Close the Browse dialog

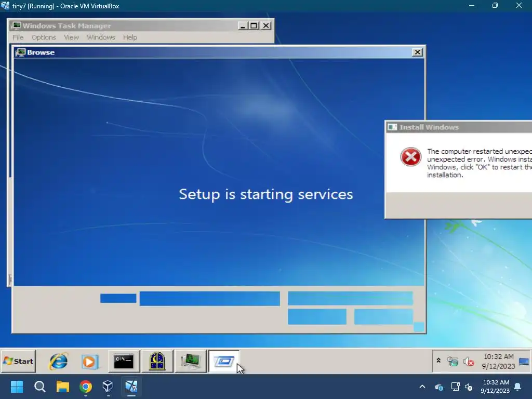[x=417, y=52]
